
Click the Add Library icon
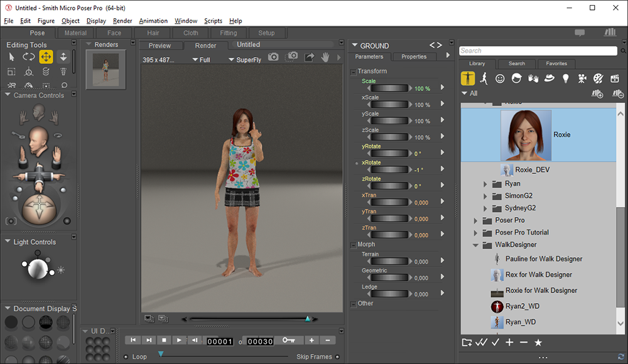(x=597, y=94)
